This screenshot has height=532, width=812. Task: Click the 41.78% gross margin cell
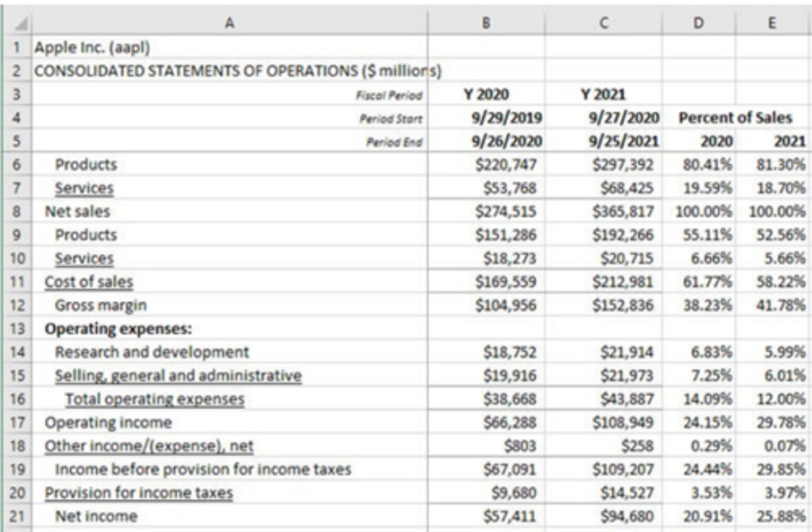point(780,305)
